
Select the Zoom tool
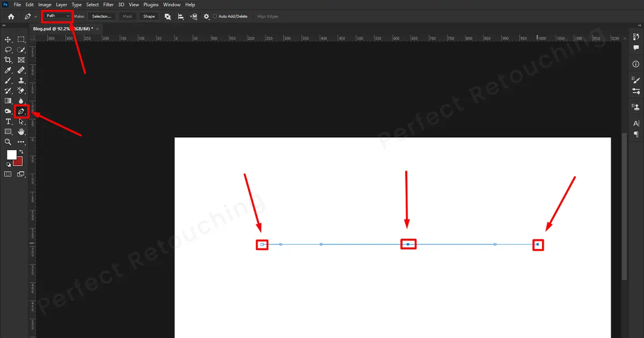8,142
